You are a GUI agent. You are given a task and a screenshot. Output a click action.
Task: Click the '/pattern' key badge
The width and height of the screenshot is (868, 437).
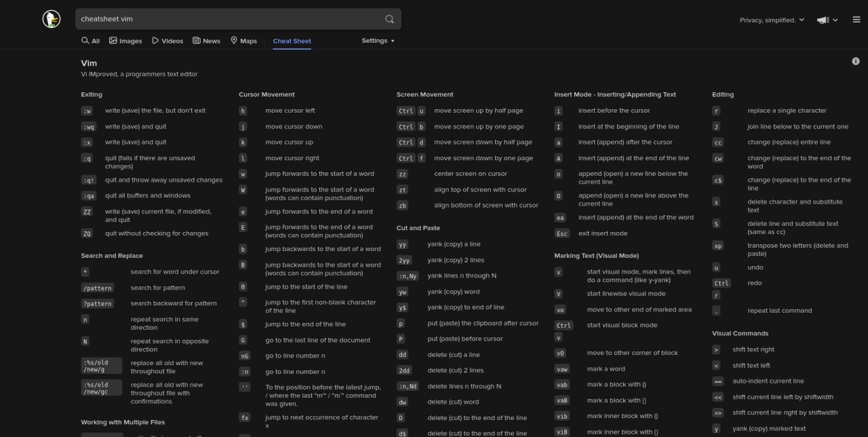point(97,288)
